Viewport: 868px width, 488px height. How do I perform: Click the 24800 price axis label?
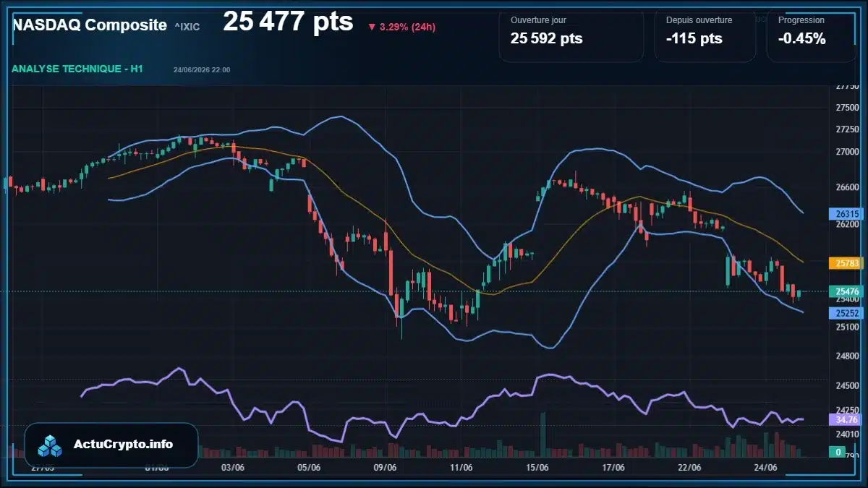[x=846, y=356]
